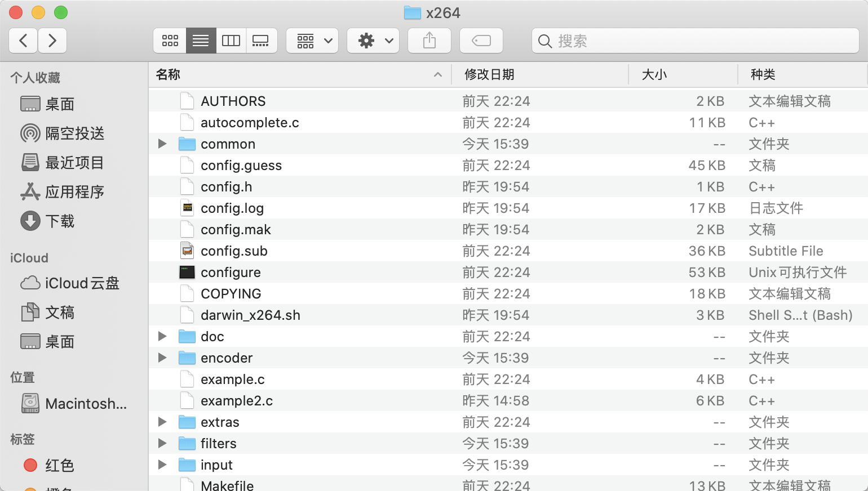Select the config.h file name
This screenshot has height=491, width=868.
tap(227, 187)
